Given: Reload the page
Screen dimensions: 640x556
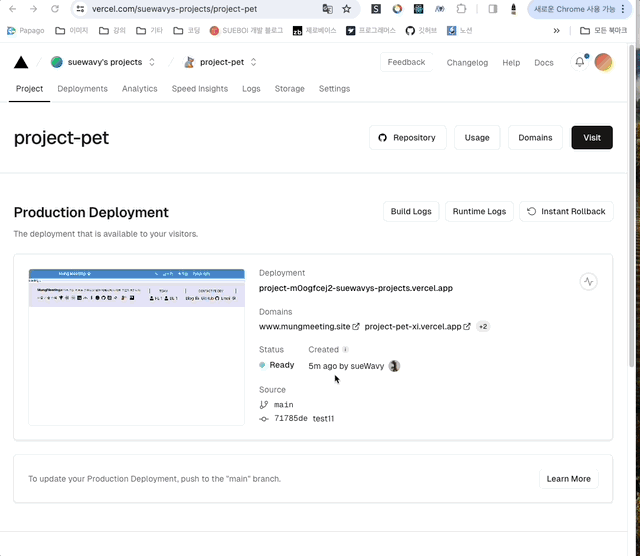Looking at the screenshot, I should click(x=55, y=9).
